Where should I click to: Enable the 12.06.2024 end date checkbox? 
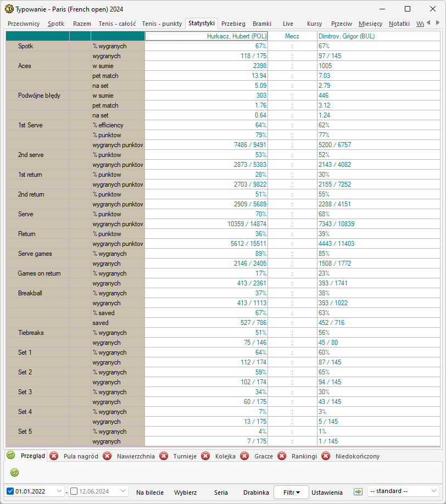tap(74, 492)
